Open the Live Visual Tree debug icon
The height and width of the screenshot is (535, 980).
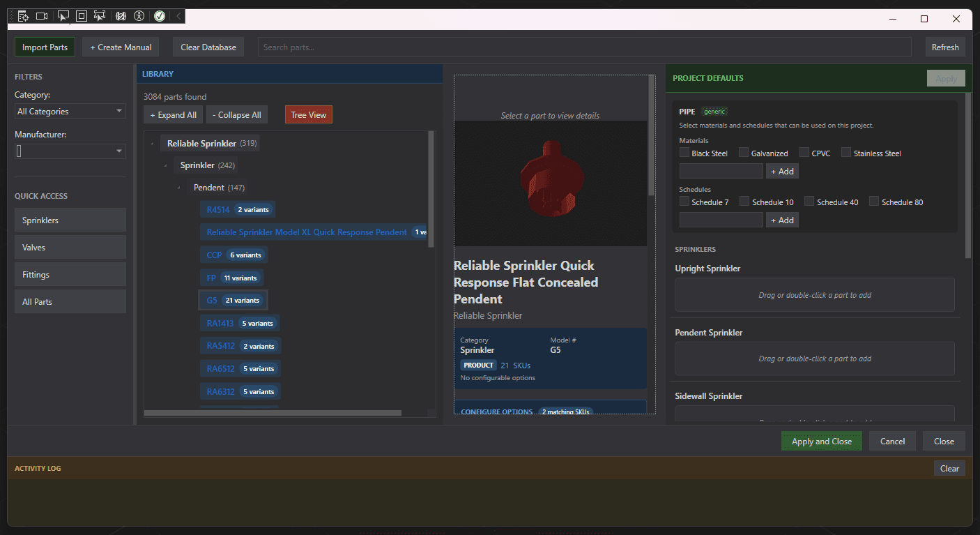coord(23,16)
